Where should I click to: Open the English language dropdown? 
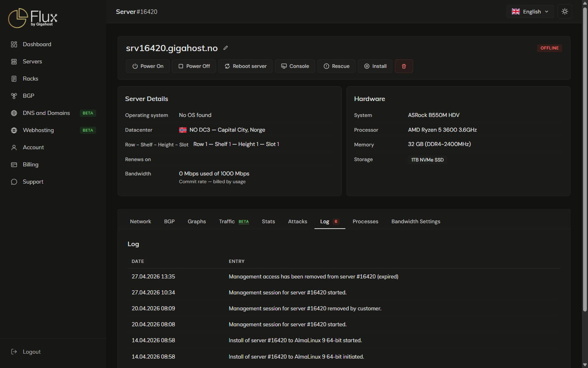[x=530, y=11]
